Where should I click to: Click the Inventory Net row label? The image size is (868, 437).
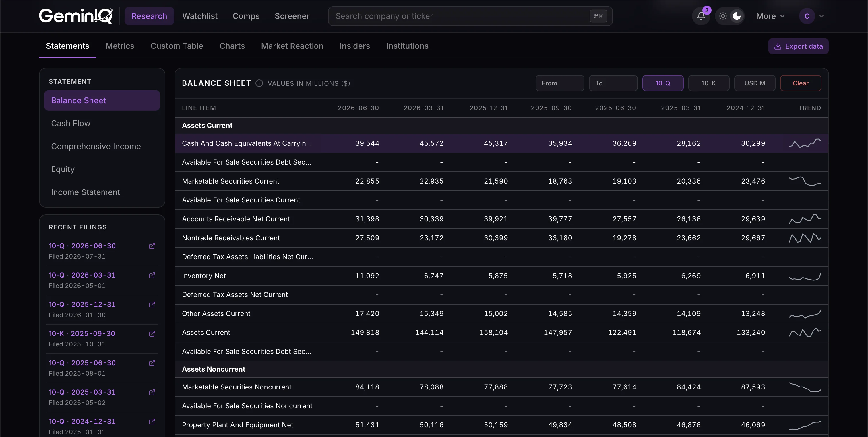pyautogui.click(x=204, y=276)
